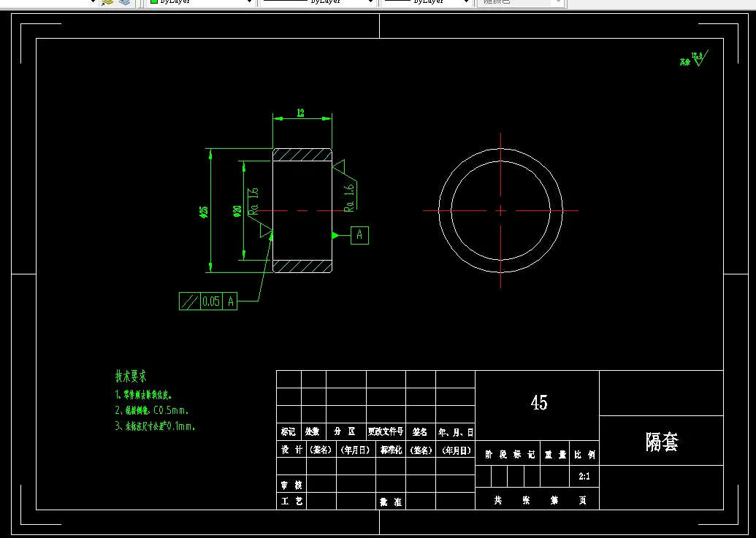
Task: Click the yellow layers icon with arrow
Action: pos(107,2)
